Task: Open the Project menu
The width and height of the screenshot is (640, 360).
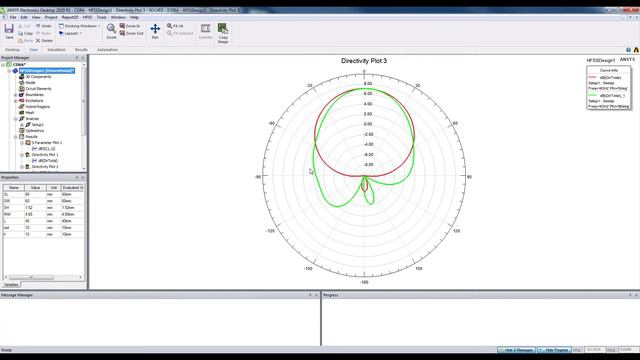Action: coord(51,17)
